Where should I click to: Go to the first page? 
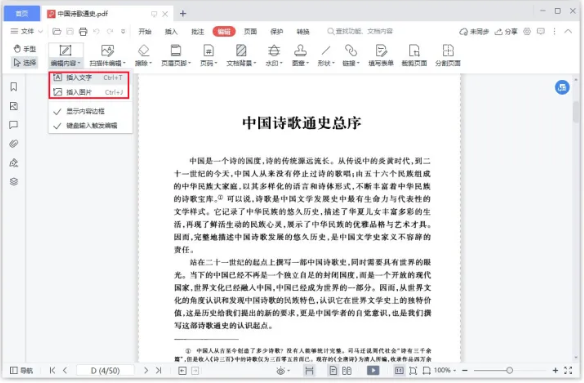(x=52, y=370)
